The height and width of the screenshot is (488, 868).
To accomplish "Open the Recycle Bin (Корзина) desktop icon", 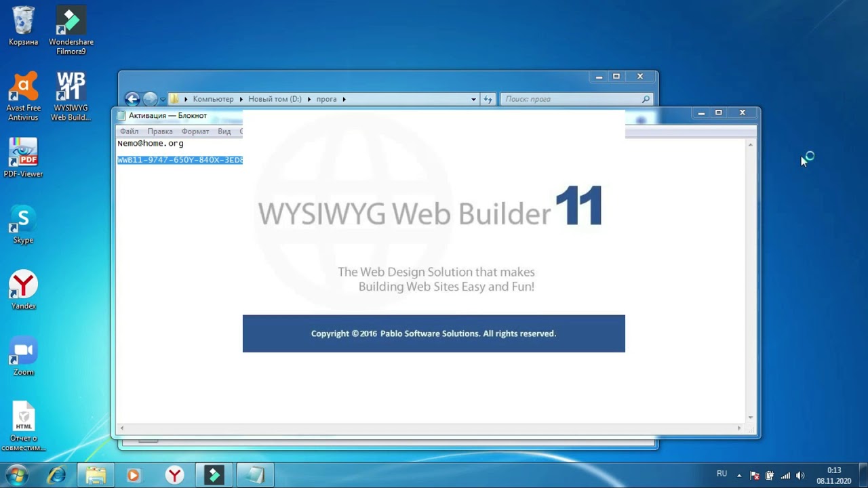I will pyautogui.click(x=23, y=26).
